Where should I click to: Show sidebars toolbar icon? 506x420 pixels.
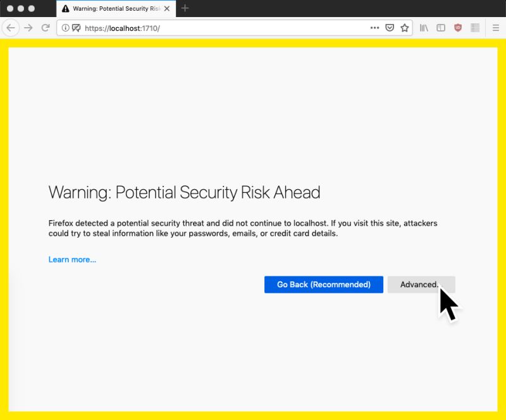(441, 28)
